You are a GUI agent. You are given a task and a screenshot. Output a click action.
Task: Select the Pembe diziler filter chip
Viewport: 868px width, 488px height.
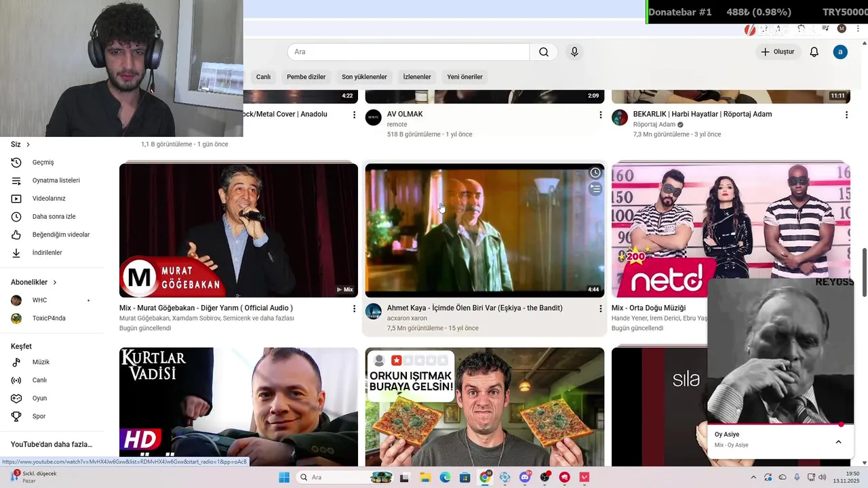point(307,77)
